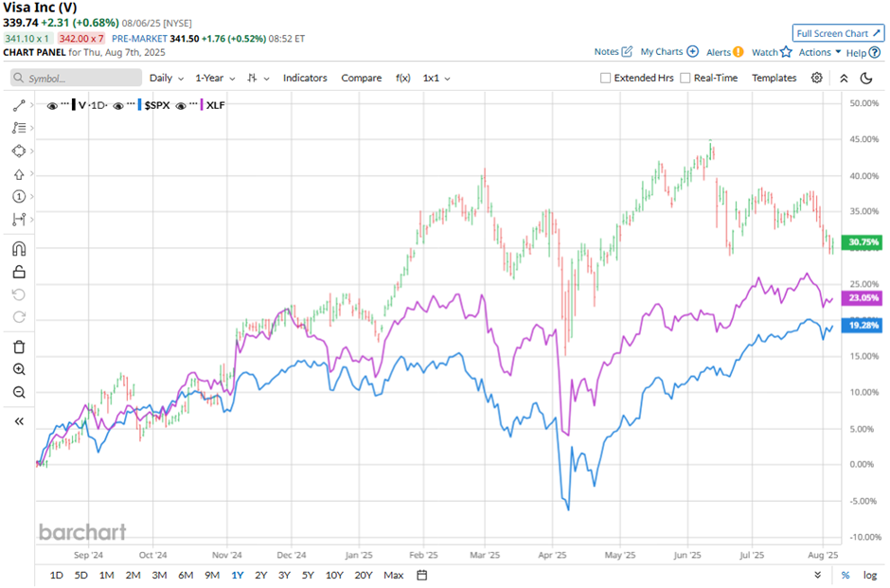
Task: Toggle the percent scale button
Action: [x=845, y=575]
